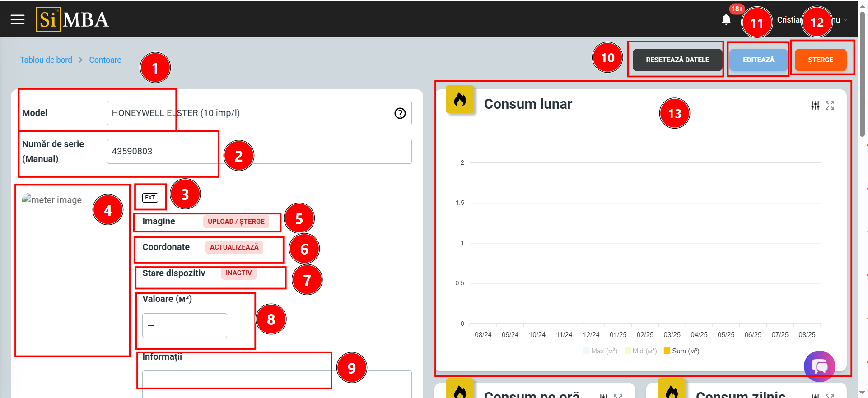This screenshot has height=398, width=868.
Task: Click the help question mark in Model field
Action: click(x=400, y=113)
